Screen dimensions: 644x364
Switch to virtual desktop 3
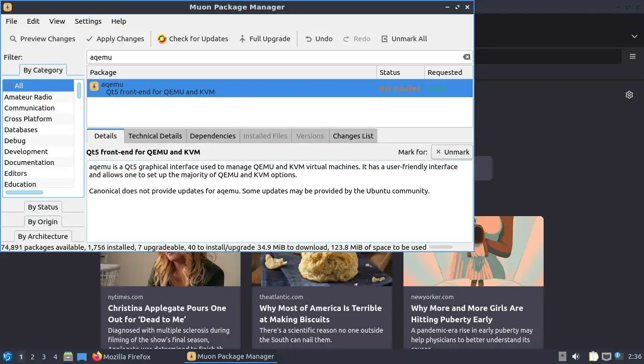click(x=44, y=357)
